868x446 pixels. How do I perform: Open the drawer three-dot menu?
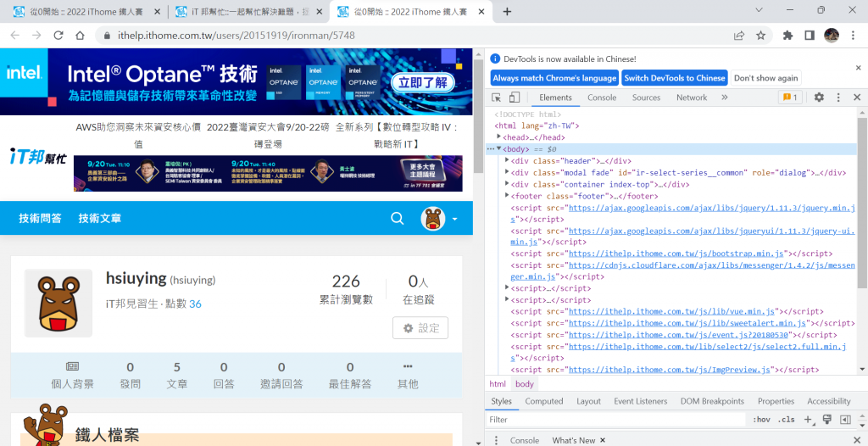pos(495,440)
